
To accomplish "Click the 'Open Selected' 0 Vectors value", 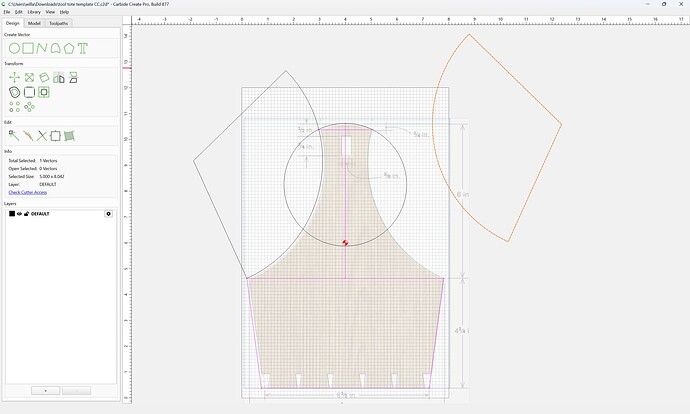I will coord(48,169).
